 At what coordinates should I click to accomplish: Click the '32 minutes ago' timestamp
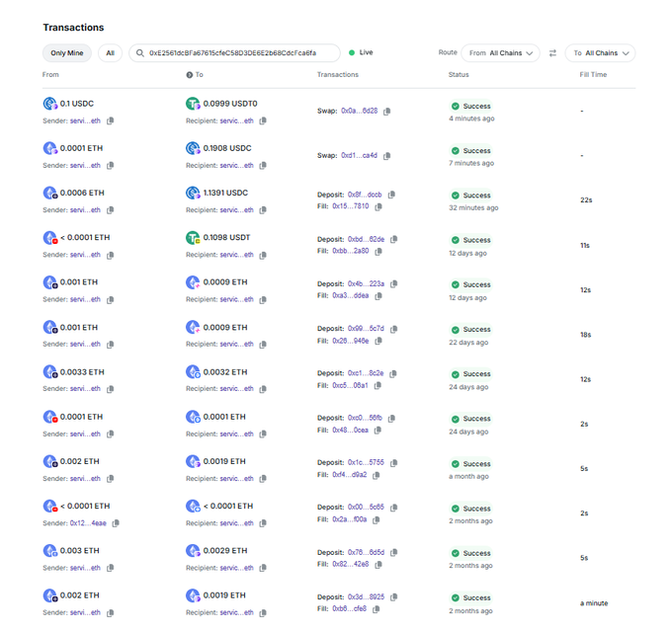473,207
